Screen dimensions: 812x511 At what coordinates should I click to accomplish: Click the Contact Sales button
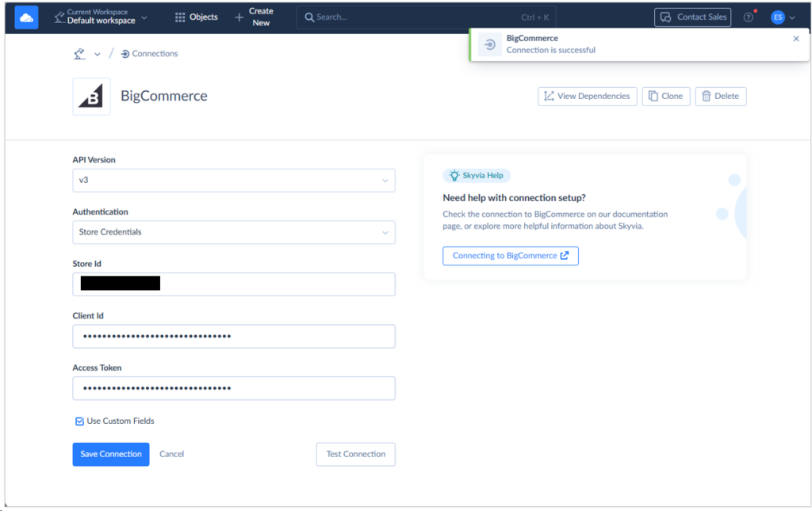click(692, 17)
